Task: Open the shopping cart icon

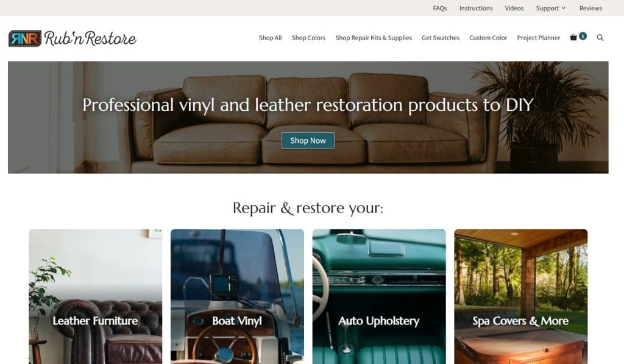Action: coord(573,37)
